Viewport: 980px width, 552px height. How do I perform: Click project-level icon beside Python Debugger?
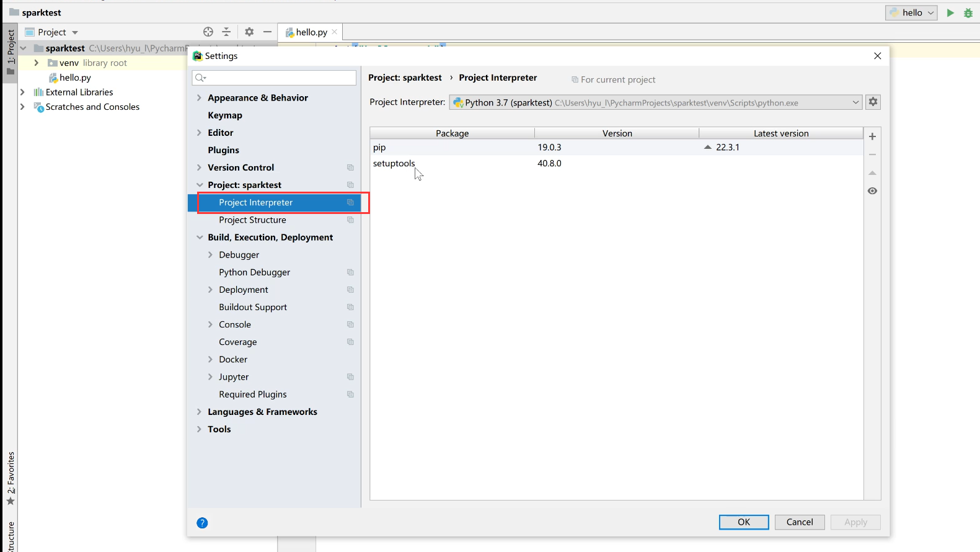[350, 272]
